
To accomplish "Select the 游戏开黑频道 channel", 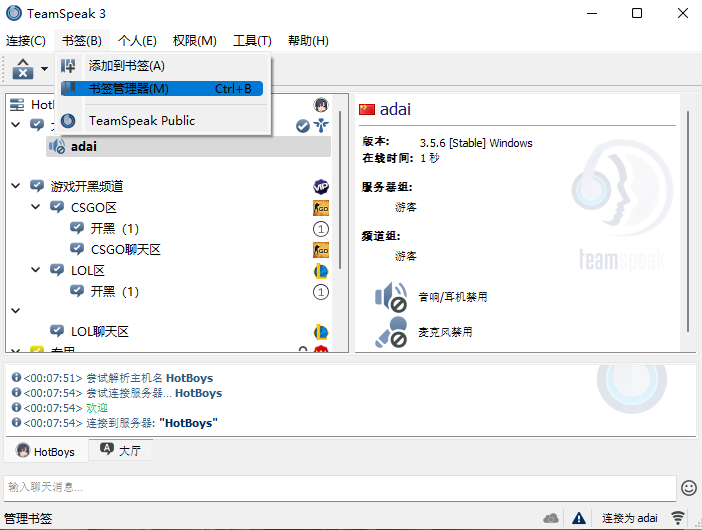I will point(86,186).
